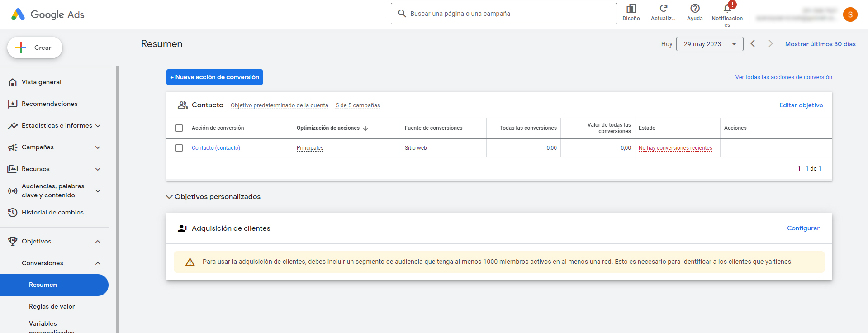
Task: Click the Sitio web cell
Action: tap(416, 148)
